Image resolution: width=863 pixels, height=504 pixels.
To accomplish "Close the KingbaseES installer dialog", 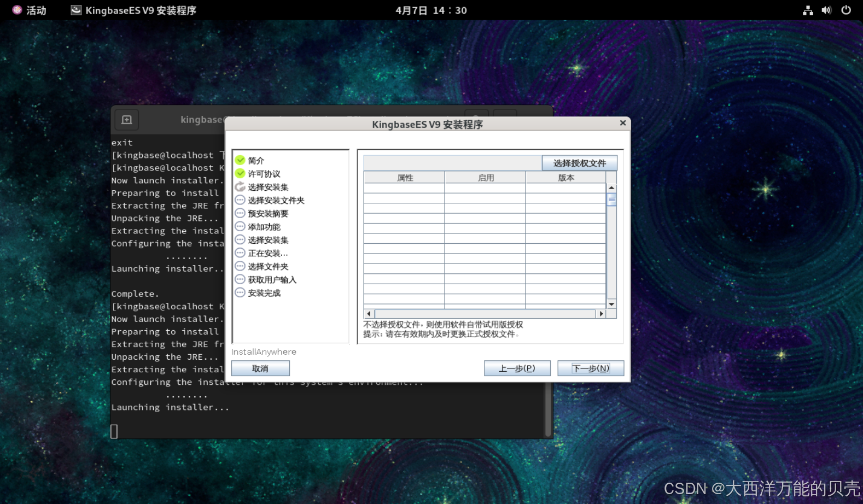I will tap(622, 123).
